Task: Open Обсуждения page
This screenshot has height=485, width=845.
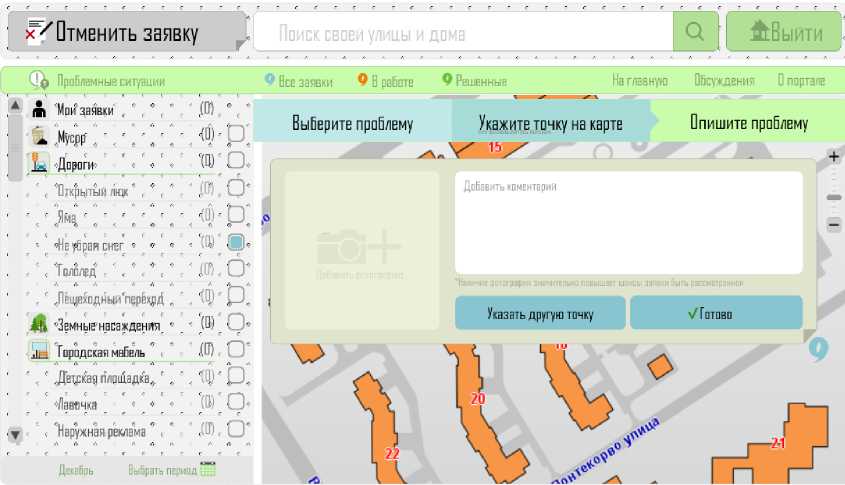Action: 724,81
